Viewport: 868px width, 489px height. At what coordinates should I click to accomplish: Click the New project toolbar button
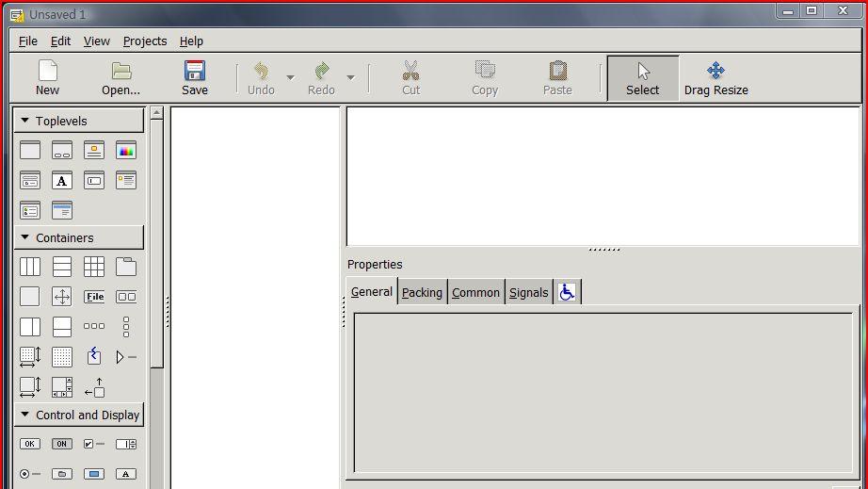(x=48, y=78)
